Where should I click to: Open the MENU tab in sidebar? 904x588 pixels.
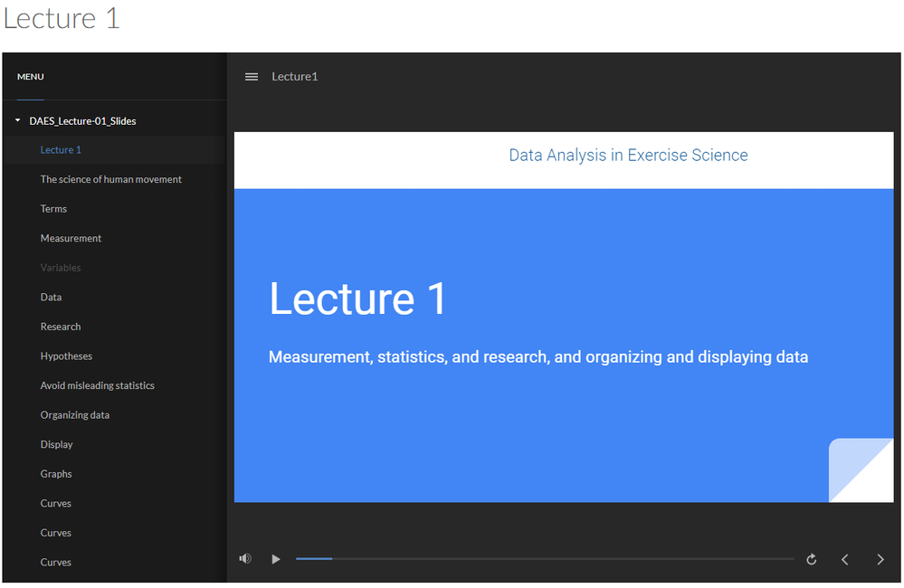pyautogui.click(x=30, y=77)
